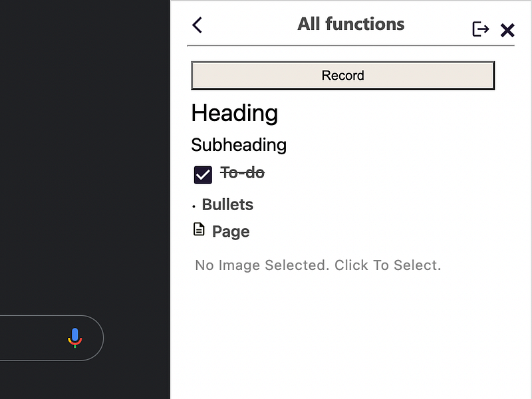Select the Heading function
The image size is (532, 399).
234,113
